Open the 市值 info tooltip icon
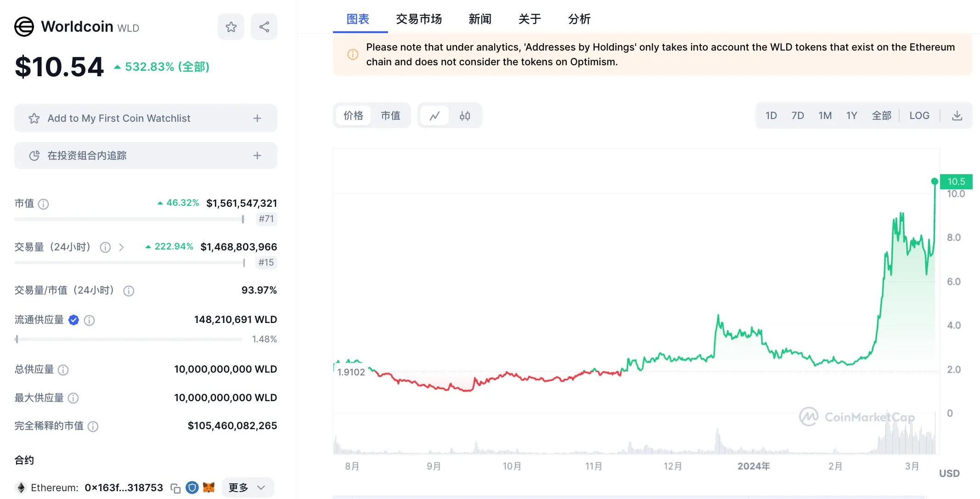This screenshot has height=499, width=980. pyautogui.click(x=43, y=204)
